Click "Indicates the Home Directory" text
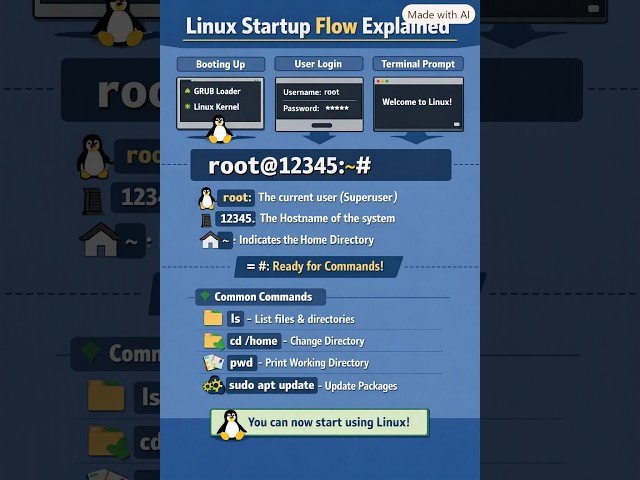 point(306,240)
